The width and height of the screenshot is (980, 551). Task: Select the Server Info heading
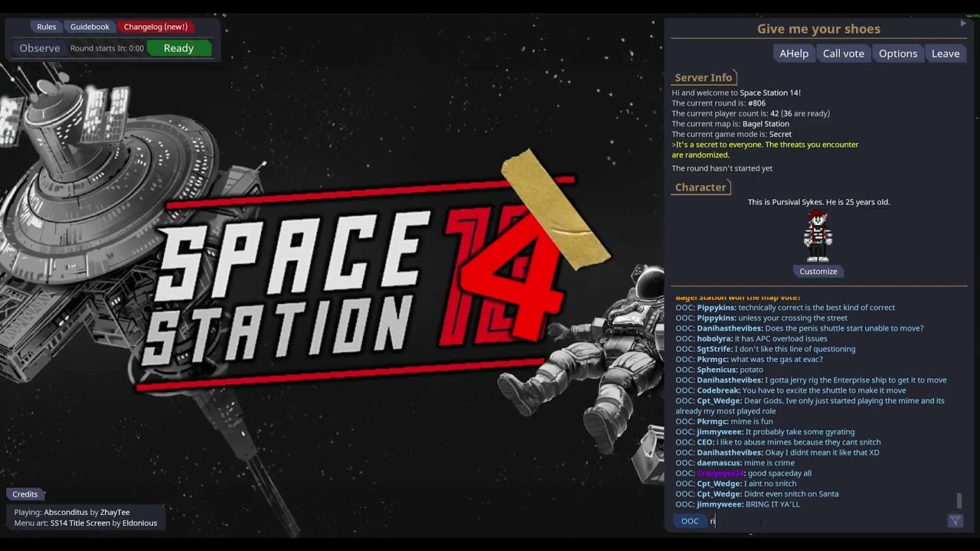tap(704, 77)
